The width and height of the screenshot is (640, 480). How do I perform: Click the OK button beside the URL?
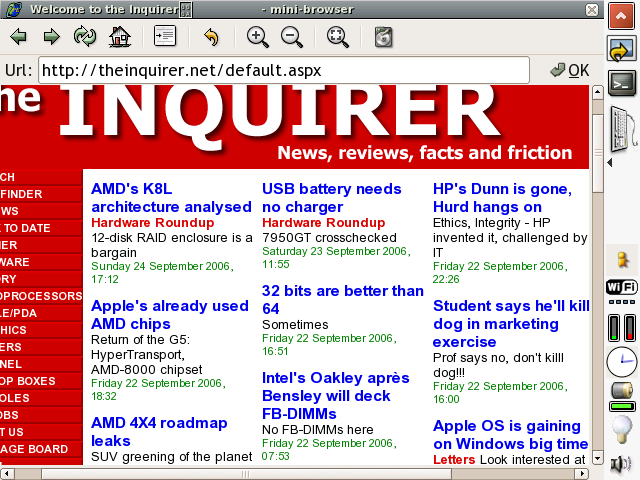[x=570, y=70]
